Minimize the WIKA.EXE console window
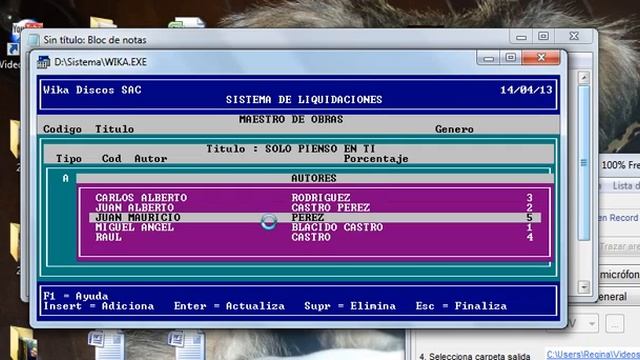Viewport: 640px width, 360px height. pos(489,58)
